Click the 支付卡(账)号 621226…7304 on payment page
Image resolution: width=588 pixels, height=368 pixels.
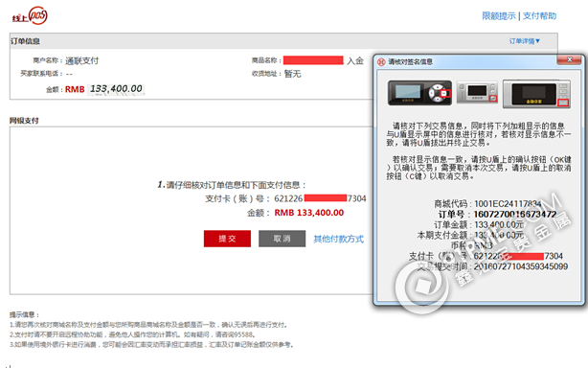[x=320, y=198]
